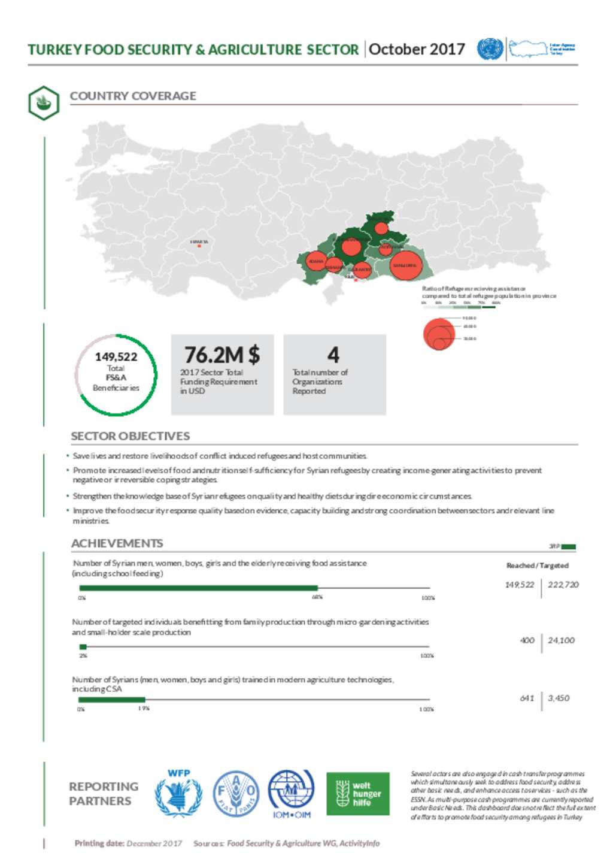613x868 pixels.
Task: Click the targeted value "24,100"
Action: [x=562, y=640]
